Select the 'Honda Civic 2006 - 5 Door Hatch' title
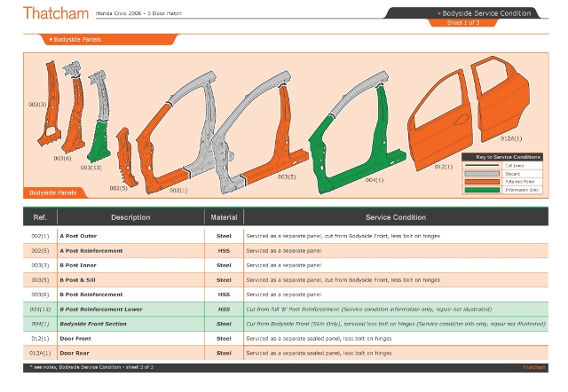 click(x=138, y=13)
